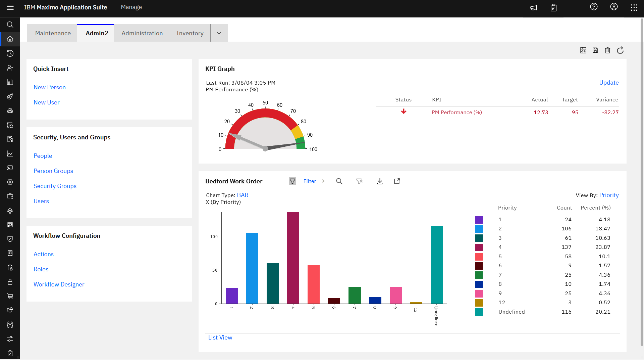Save the dashboard layout
644x360 pixels.
(595, 50)
